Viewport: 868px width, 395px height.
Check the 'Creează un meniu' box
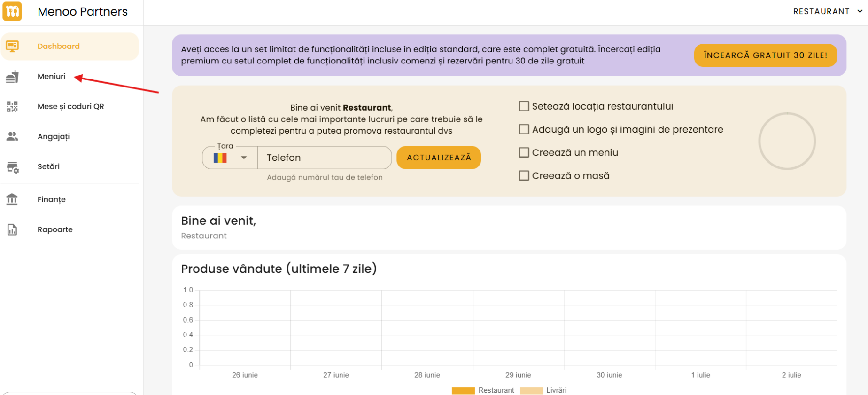(524, 152)
